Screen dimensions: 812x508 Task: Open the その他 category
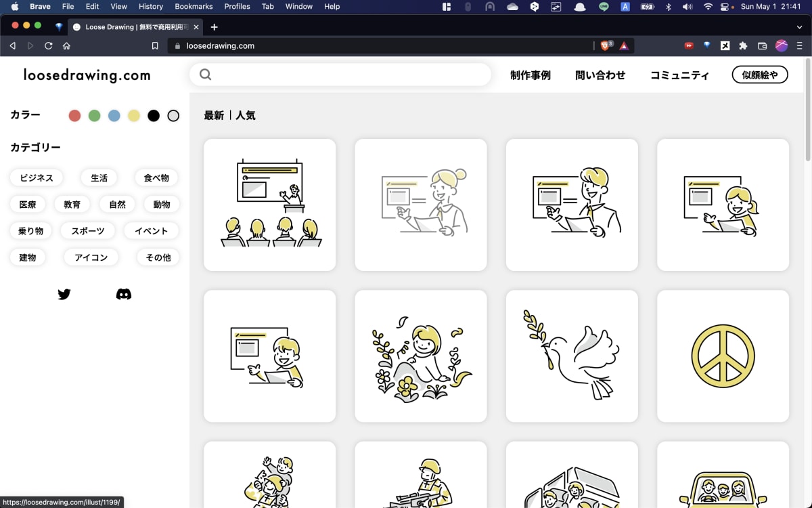(158, 257)
